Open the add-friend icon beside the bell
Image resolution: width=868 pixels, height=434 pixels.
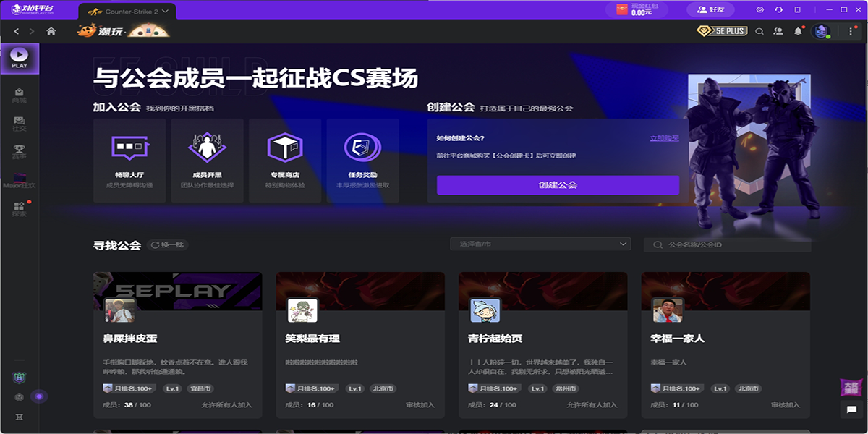point(778,31)
